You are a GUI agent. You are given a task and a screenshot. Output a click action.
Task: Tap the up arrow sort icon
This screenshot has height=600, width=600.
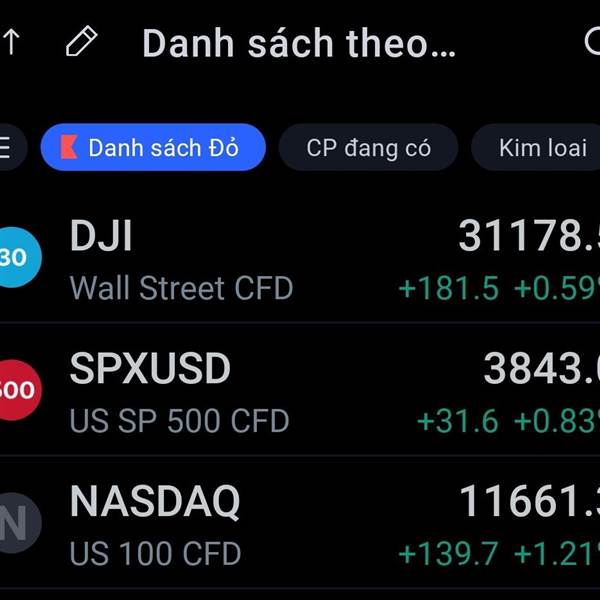coord(11,42)
